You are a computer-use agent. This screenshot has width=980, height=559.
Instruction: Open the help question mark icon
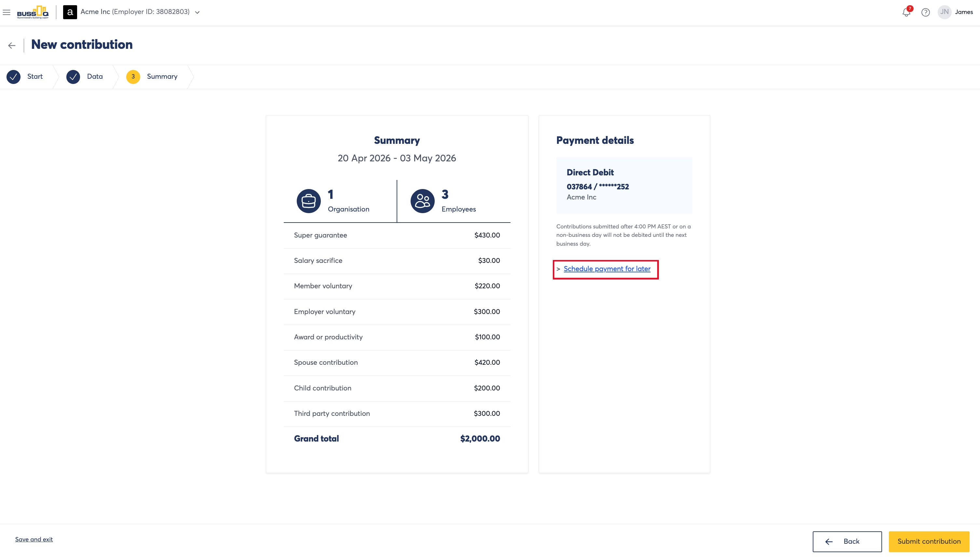coord(925,12)
